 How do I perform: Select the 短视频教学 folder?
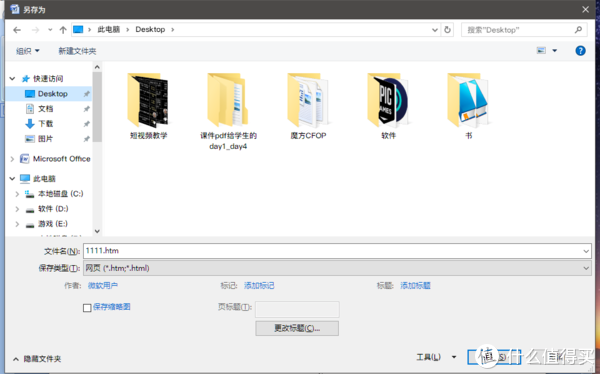[148, 106]
